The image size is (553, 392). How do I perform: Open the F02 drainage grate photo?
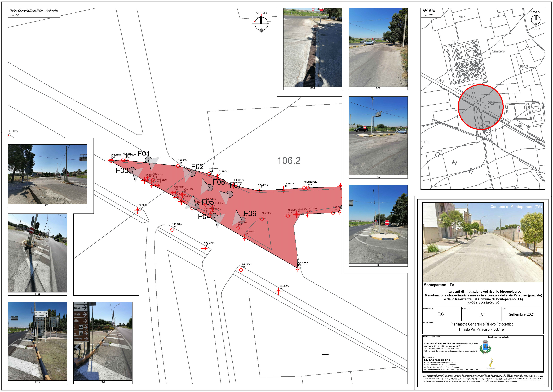click(x=313, y=47)
